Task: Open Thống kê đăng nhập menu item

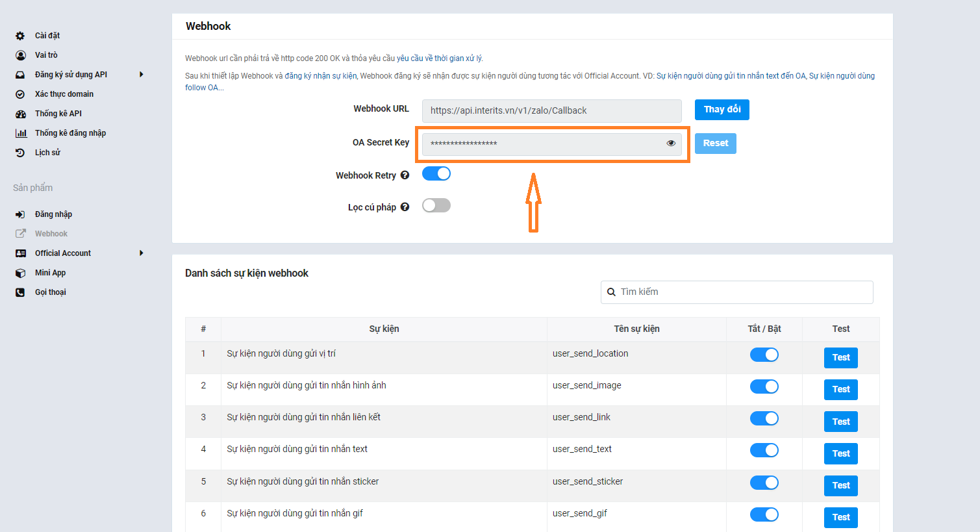Action: [x=70, y=133]
